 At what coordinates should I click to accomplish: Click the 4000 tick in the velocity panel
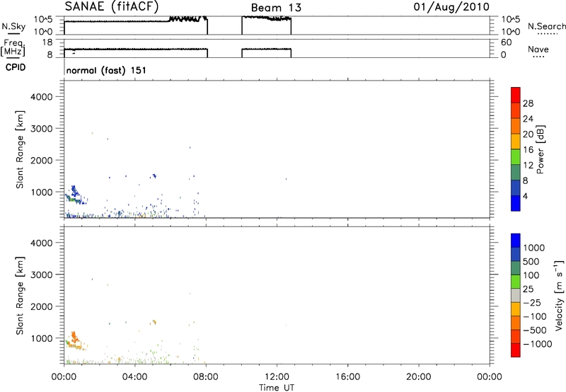[42, 243]
